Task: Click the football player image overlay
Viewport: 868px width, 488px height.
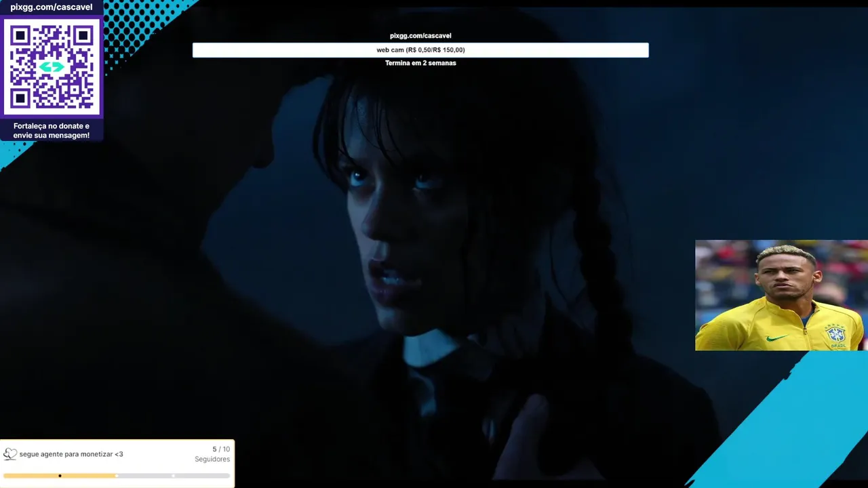Action: click(x=781, y=295)
